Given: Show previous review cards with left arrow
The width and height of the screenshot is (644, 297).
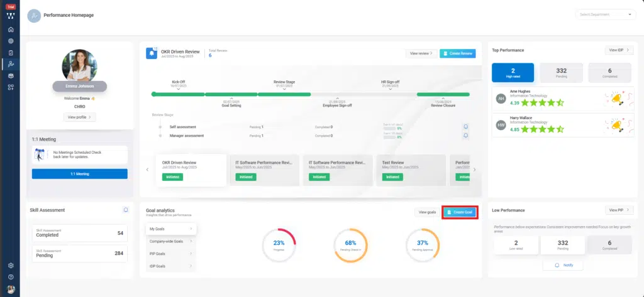Looking at the screenshot, I should click(x=147, y=170).
